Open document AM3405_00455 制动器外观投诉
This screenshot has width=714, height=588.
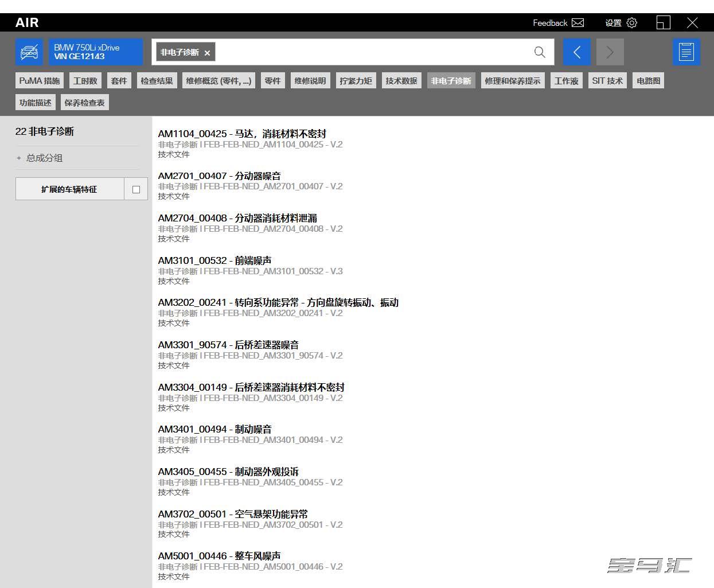click(228, 472)
